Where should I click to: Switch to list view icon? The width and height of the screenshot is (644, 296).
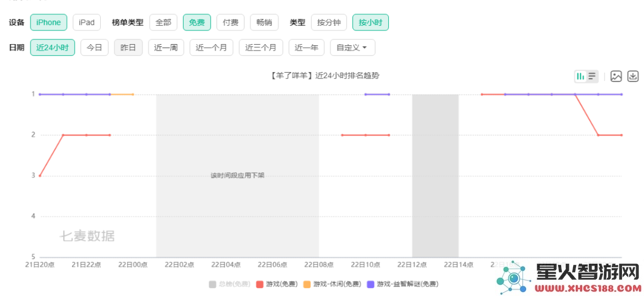pyautogui.click(x=592, y=76)
